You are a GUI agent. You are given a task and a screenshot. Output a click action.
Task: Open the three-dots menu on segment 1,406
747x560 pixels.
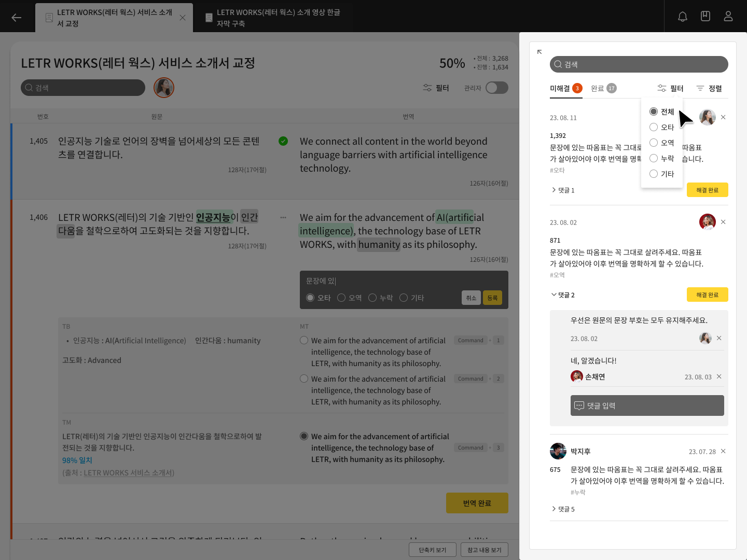pyautogui.click(x=283, y=217)
